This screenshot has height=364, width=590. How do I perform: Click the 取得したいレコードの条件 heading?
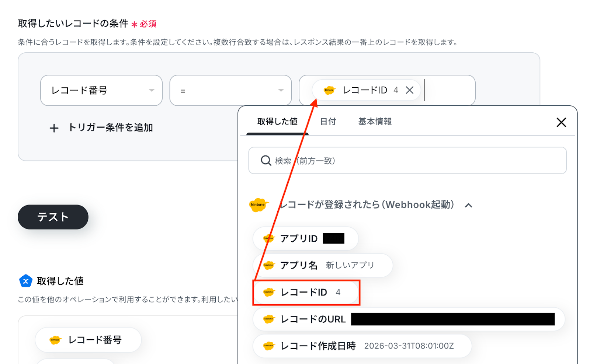coord(73,24)
